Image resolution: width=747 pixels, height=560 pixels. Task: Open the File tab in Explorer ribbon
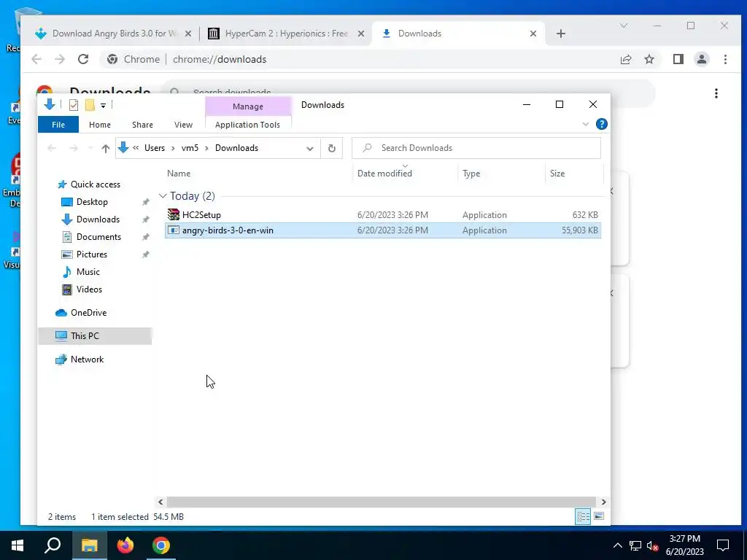click(58, 125)
